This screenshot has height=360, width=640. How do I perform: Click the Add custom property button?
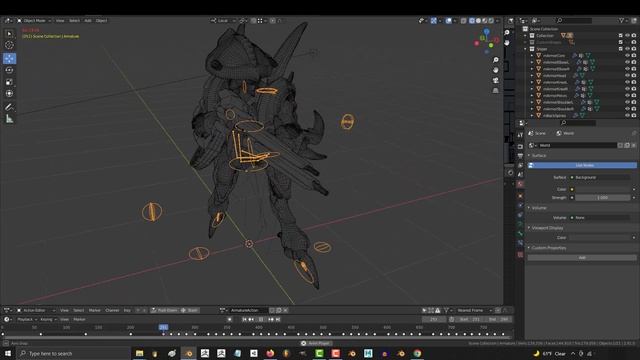click(x=582, y=258)
